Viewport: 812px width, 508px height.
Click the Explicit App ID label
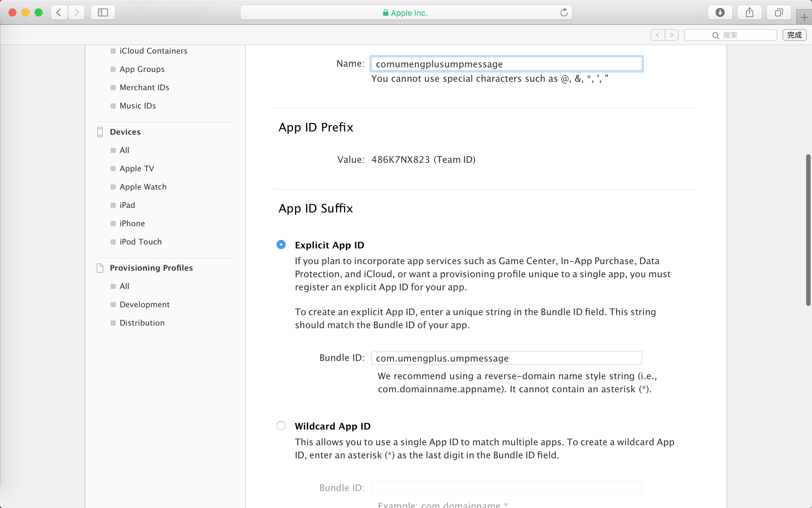pos(330,245)
